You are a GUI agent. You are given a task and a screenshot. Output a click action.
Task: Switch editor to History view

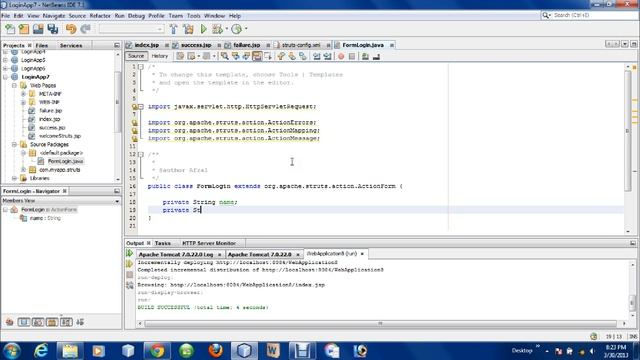pos(160,56)
